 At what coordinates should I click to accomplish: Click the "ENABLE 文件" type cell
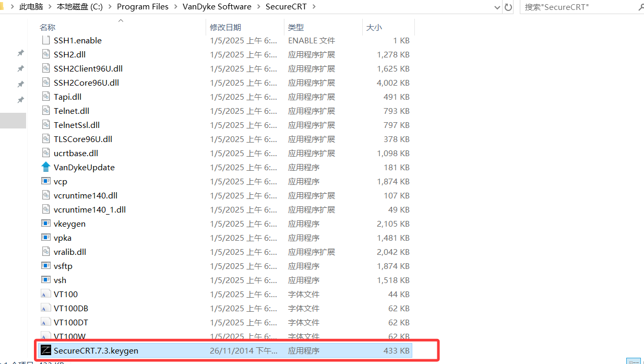click(312, 40)
